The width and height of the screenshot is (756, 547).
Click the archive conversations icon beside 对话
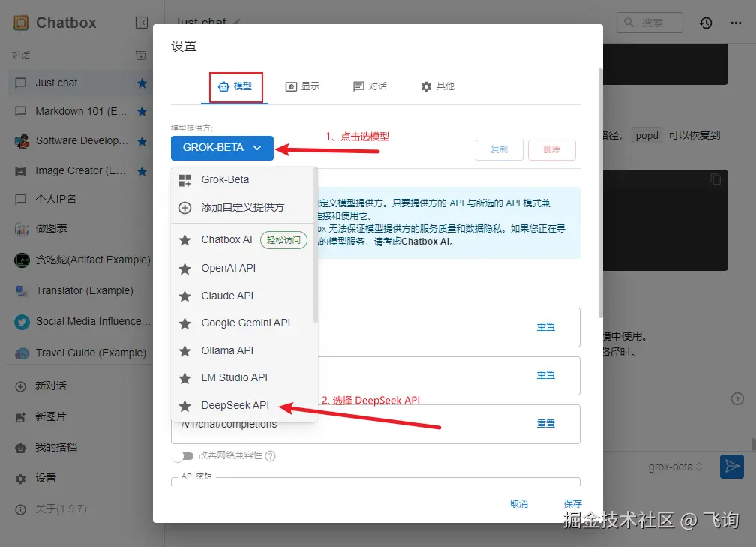141,56
